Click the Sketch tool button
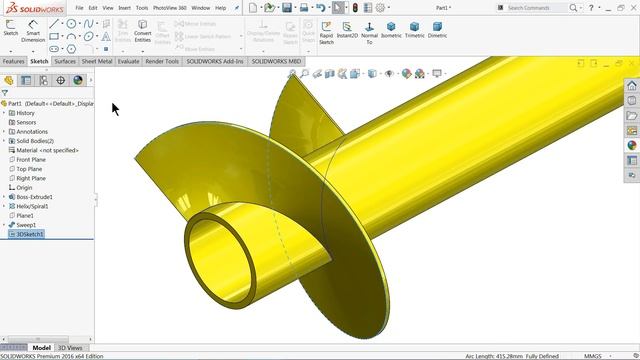 [x=11, y=28]
